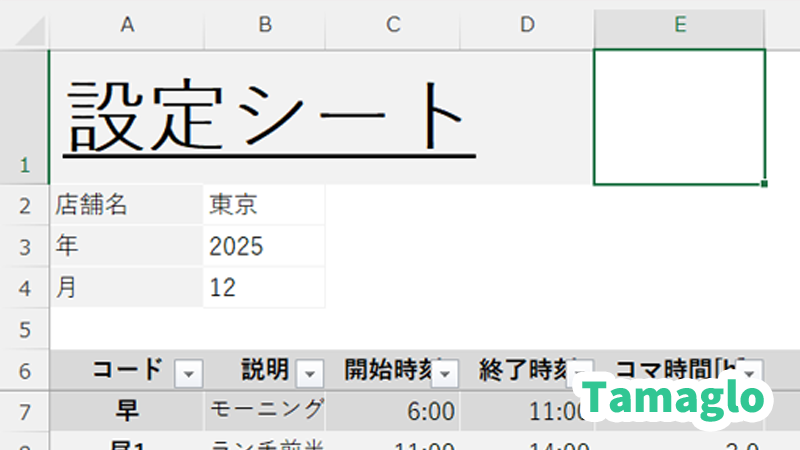Click the column D header
The width and height of the screenshot is (800, 450).
point(527,26)
